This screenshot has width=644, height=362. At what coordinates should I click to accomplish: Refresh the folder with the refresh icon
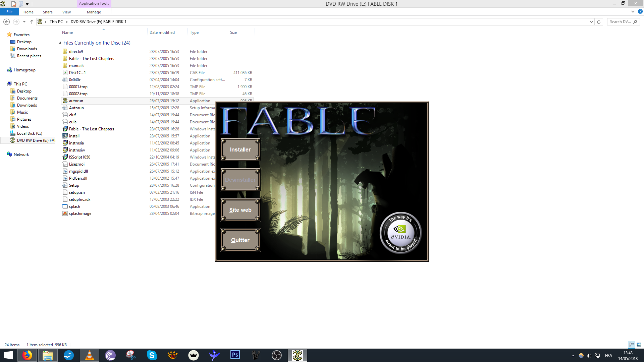[599, 22]
